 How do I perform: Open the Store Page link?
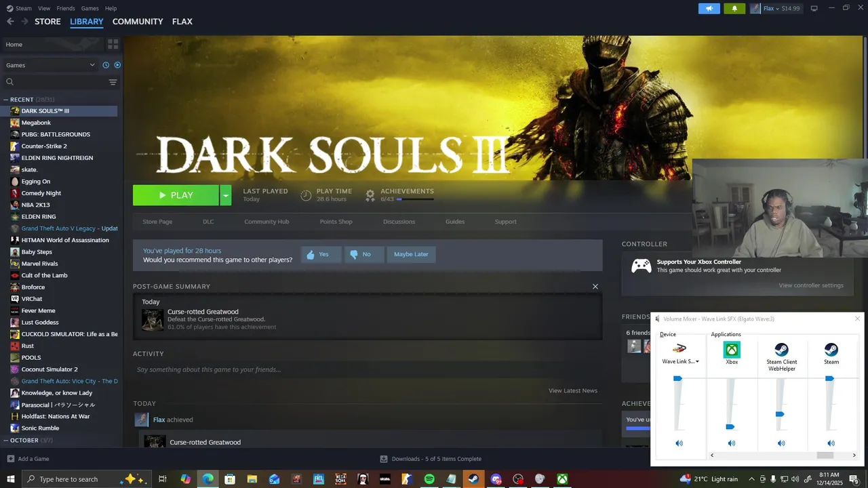(x=157, y=222)
